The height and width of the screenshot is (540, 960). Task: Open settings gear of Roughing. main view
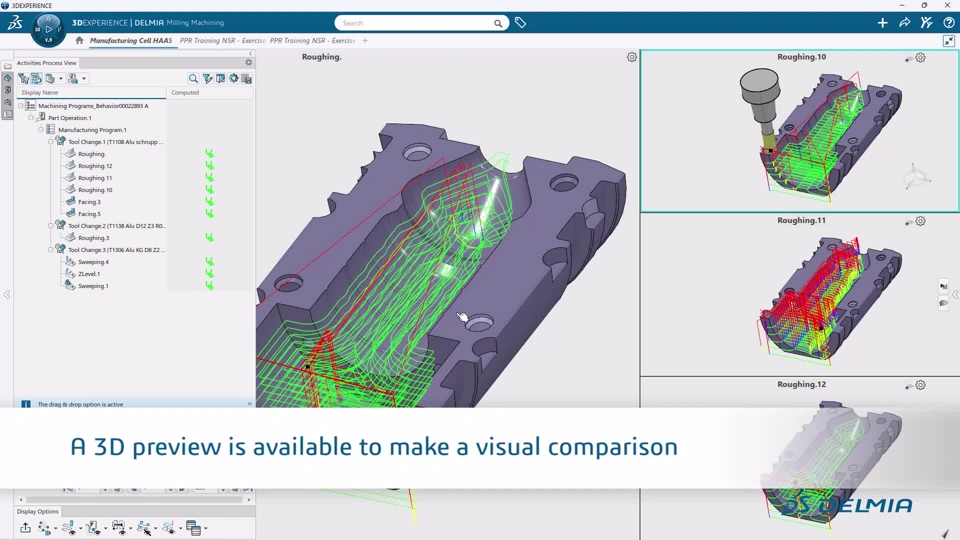[632, 57]
